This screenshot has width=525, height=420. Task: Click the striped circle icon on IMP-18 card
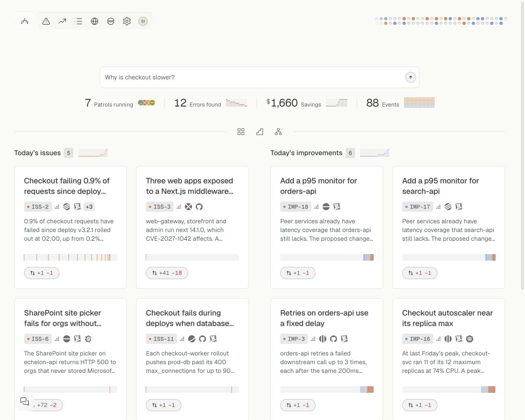(x=326, y=206)
